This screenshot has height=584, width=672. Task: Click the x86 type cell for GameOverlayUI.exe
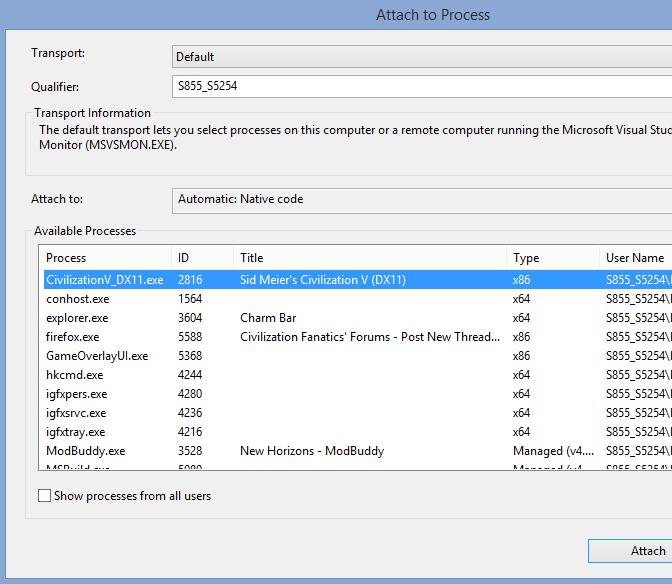click(521, 356)
